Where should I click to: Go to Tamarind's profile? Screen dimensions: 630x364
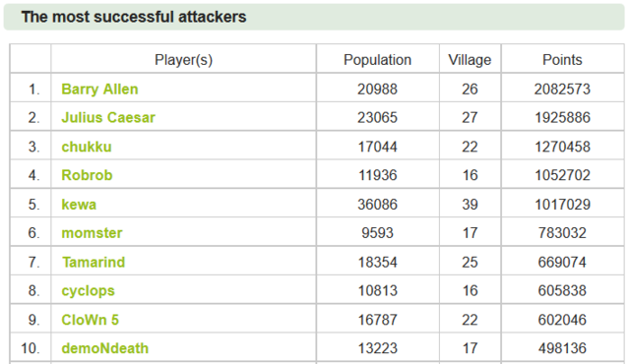pyautogui.click(x=94, y=262)
